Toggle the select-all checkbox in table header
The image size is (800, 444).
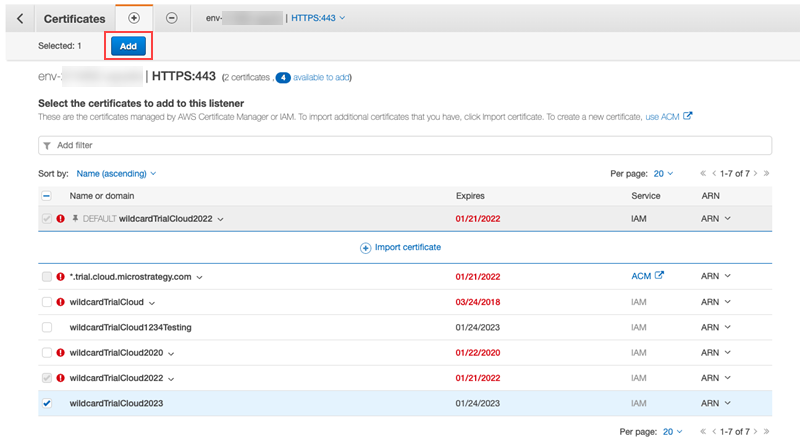pyautogui.click(x=47, y=195)
